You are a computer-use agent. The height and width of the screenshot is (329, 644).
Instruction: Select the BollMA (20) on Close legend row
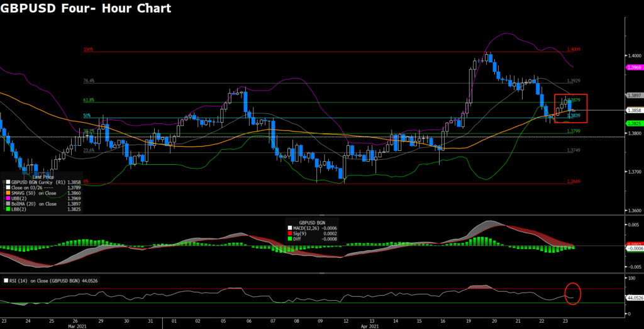pos(43,204)
